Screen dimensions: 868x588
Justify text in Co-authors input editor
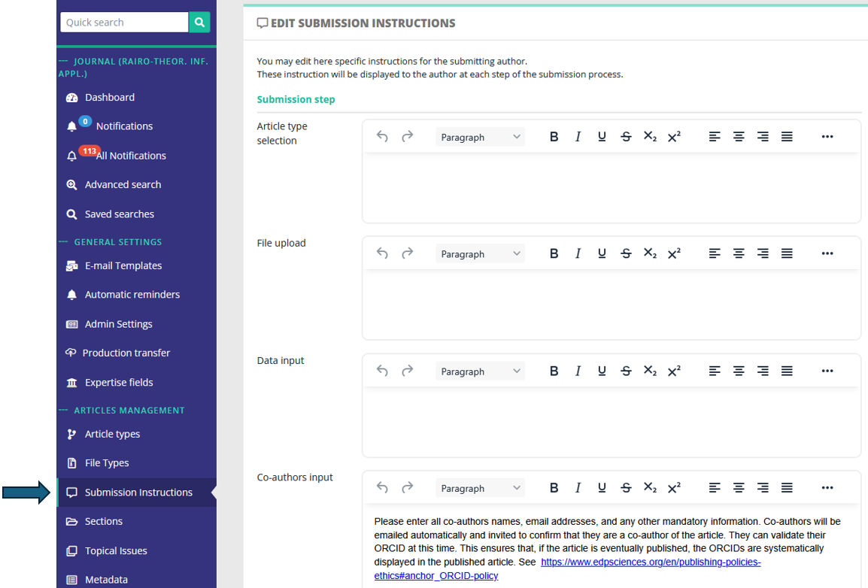[x=787, y=487]
